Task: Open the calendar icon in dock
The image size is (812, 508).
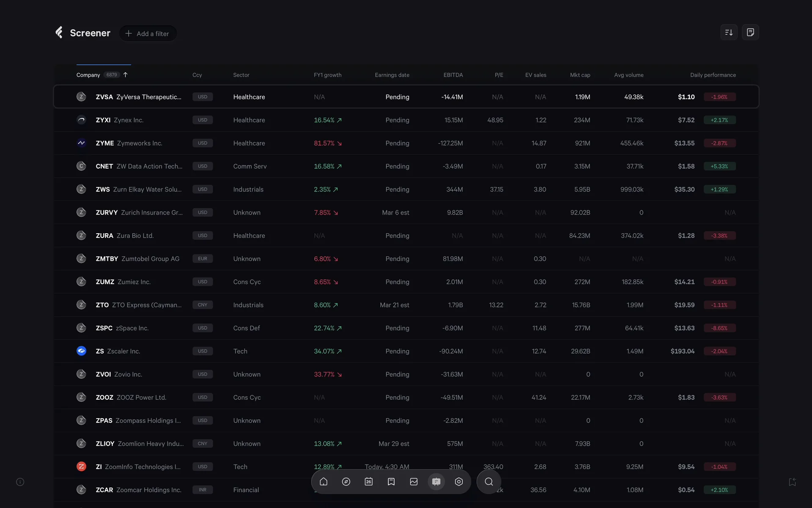Action: pyautogui.click(x=369, y=482)
